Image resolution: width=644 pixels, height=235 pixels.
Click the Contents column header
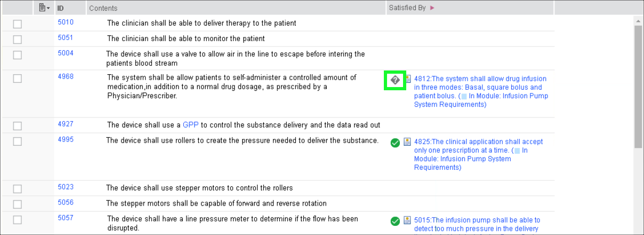tap(103, 8)
